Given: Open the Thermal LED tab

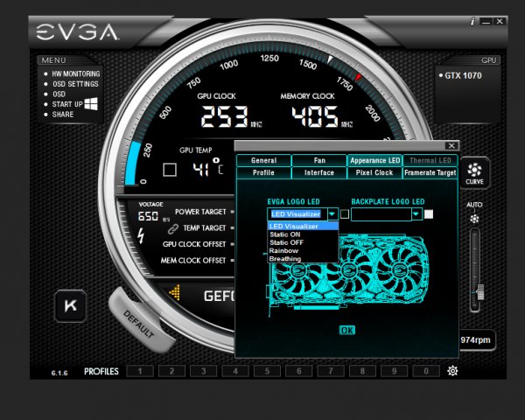Looking at the screenshot, I should (430, 160).
